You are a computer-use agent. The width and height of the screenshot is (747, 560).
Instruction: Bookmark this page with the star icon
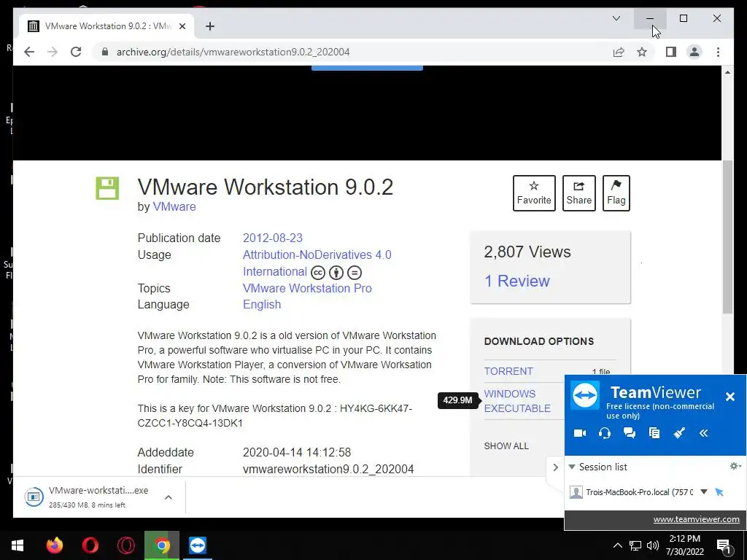tap(642, 52)
